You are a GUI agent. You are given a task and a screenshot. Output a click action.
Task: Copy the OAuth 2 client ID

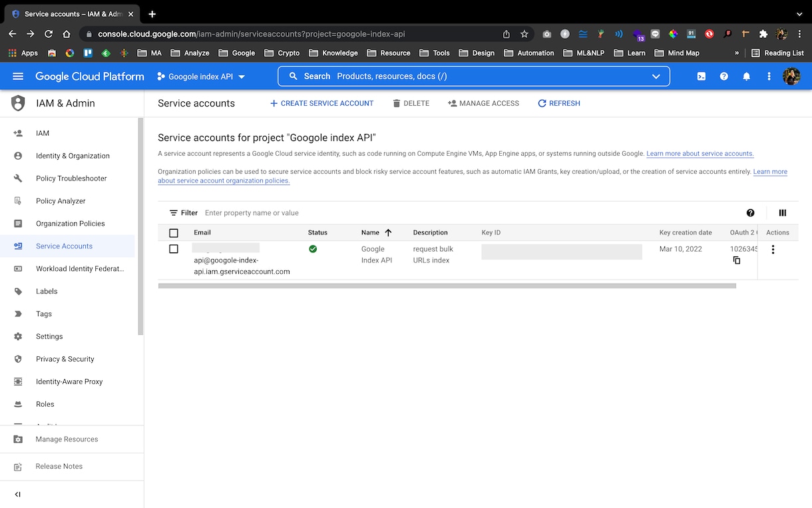tap(737, 260)
